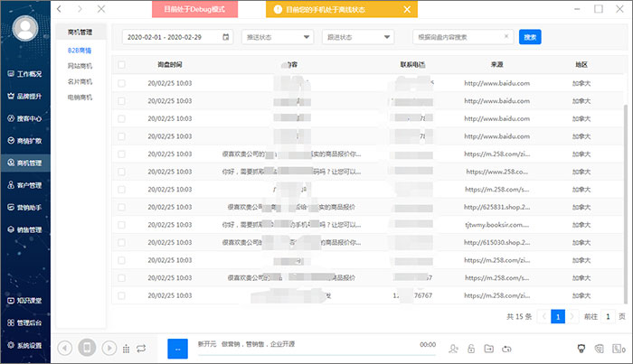Click the play next button in bottom bar
The width and height of the screenshot is (633, 364).
click(x=109, y=348)
